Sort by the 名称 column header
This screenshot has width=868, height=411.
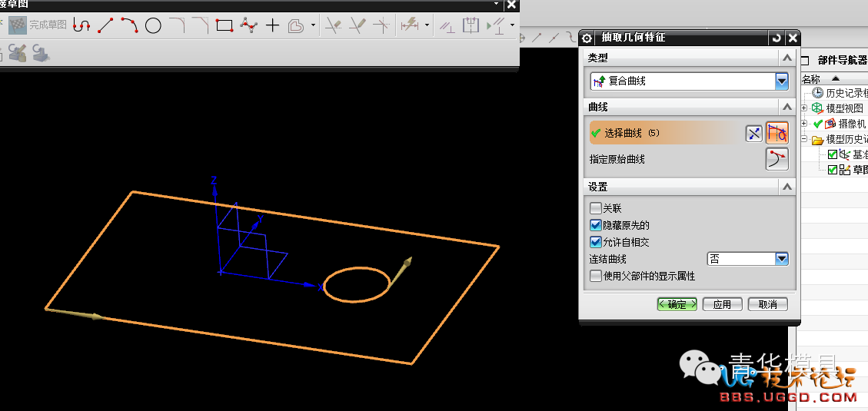pyautogui.click(x=811, y=79)
